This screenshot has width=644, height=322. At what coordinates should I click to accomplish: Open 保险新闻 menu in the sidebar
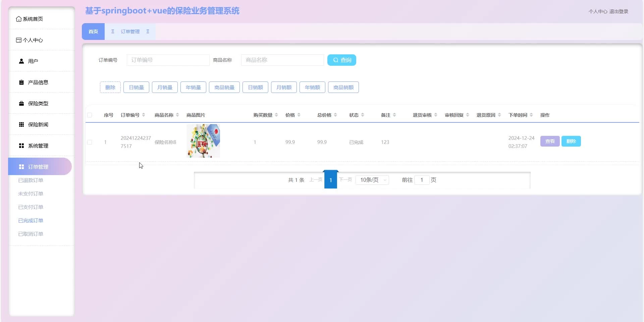(42, 124)
